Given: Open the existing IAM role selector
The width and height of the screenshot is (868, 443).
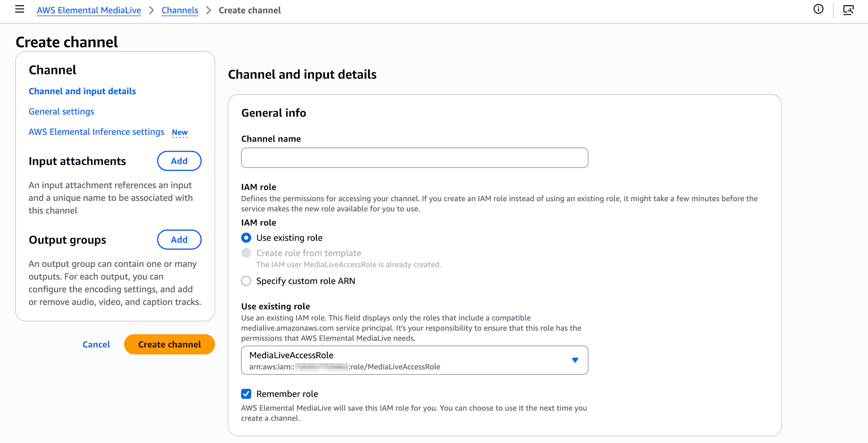Looking at the screenshot, I should click(x=408, y=360).
